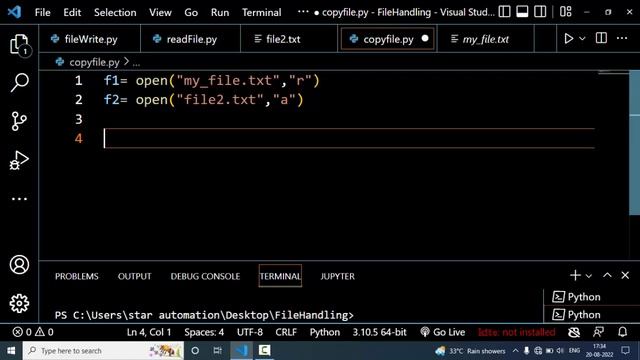Toggle the bottom panel layout icon

[x=522, y=12]
